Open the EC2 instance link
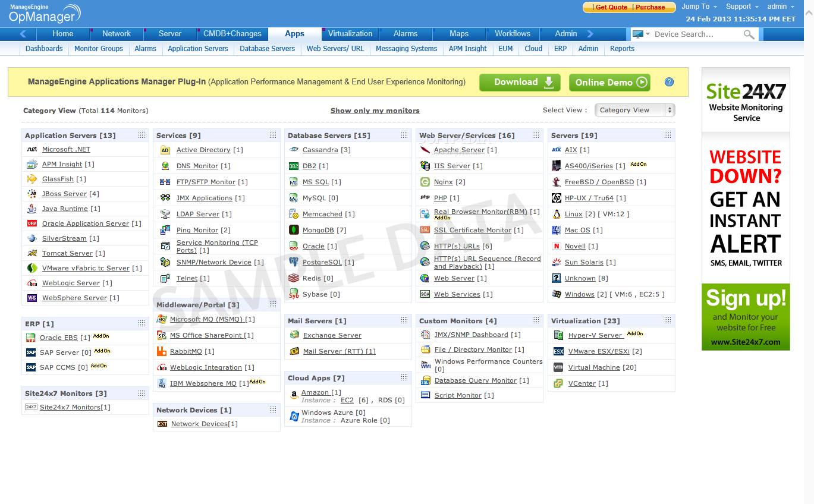The height and width of the screenshot is (504, 814). point(347,400)
